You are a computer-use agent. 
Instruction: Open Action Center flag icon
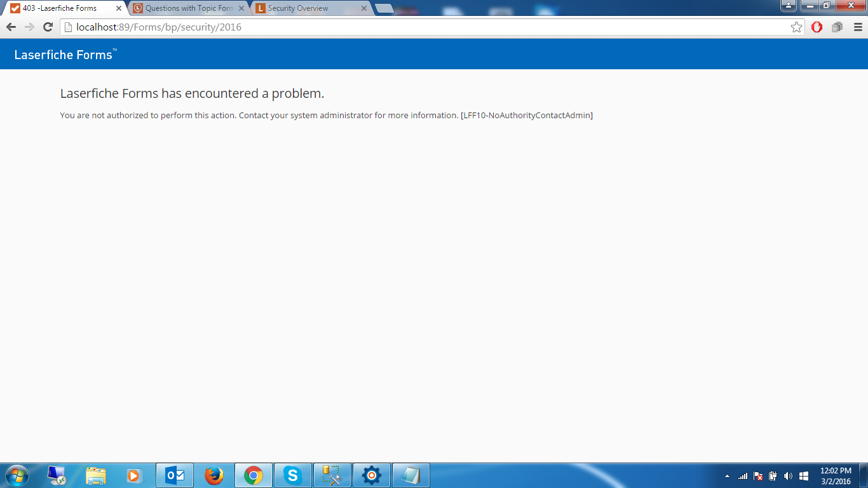[758, 476]
